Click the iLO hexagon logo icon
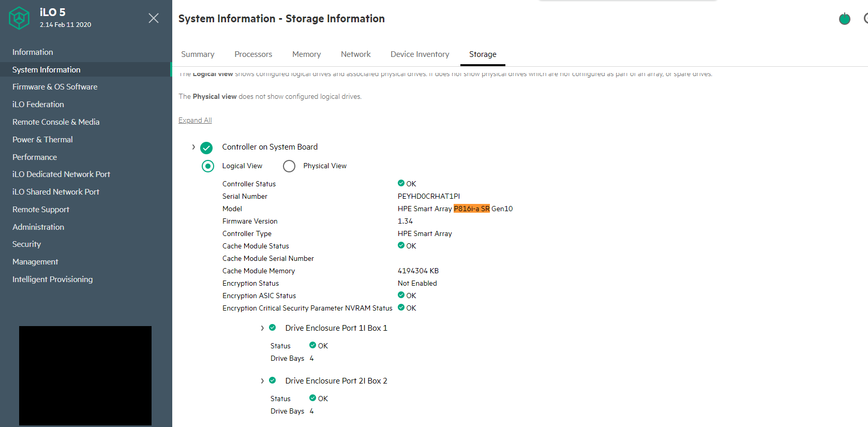This screenshot has width=868, height=427. pos(19,18)
